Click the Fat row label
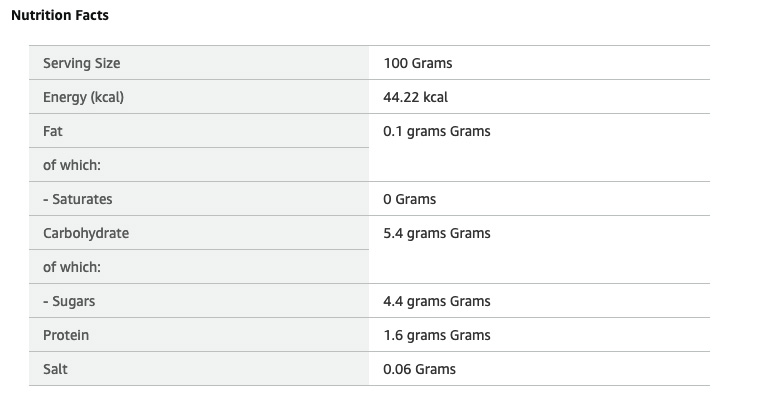This screenshot has width=766, height=410. [53, 131]
